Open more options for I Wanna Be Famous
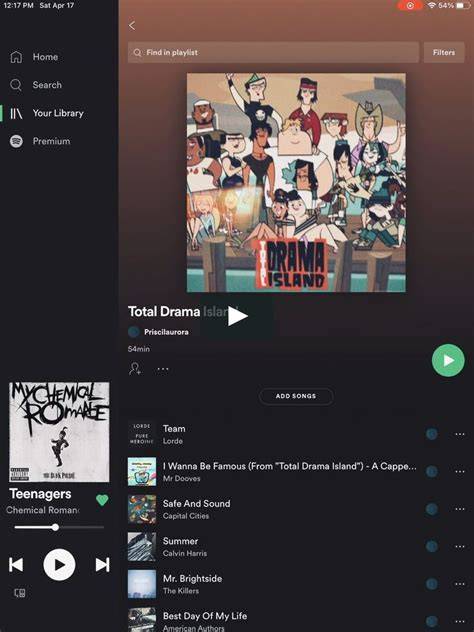Screen dimensions: 474x632 point(460,472)
